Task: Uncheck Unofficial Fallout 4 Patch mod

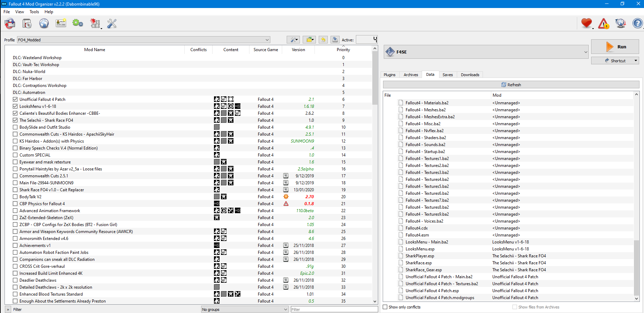Action: click(x=15, y=99)
